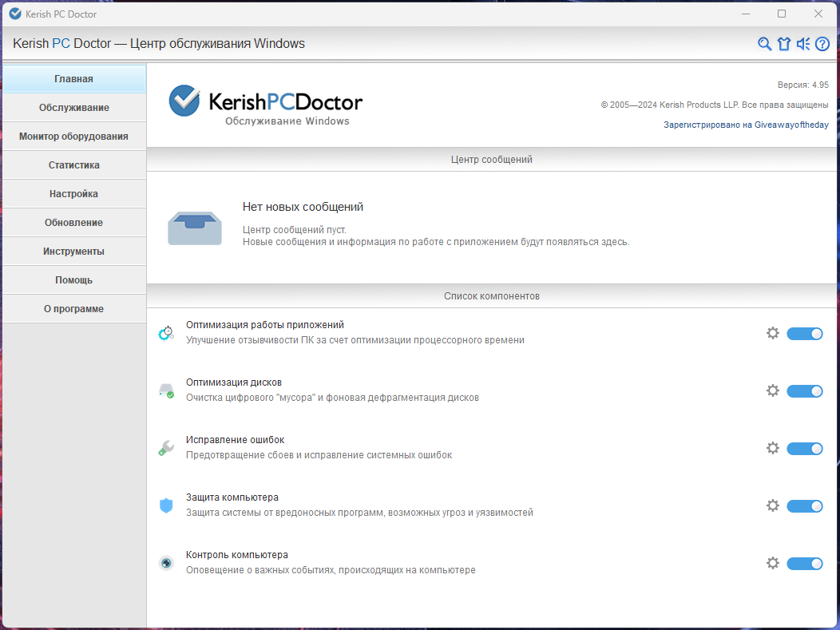This screenshot has height=630, width=840.
Task: Open settings gear for Исправление ошибок
Action: point(772,448)
